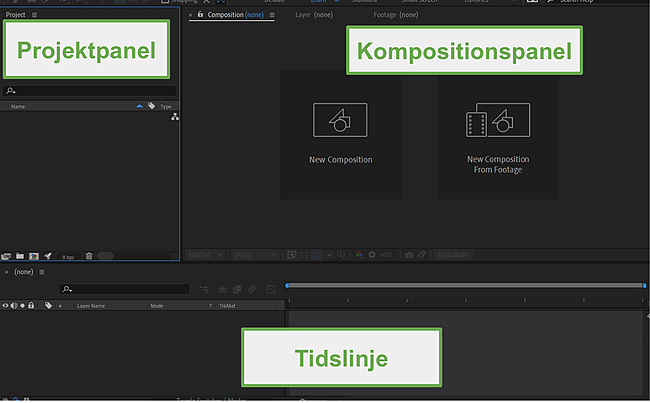Click the Interpret Footage icon

(6, 256)
